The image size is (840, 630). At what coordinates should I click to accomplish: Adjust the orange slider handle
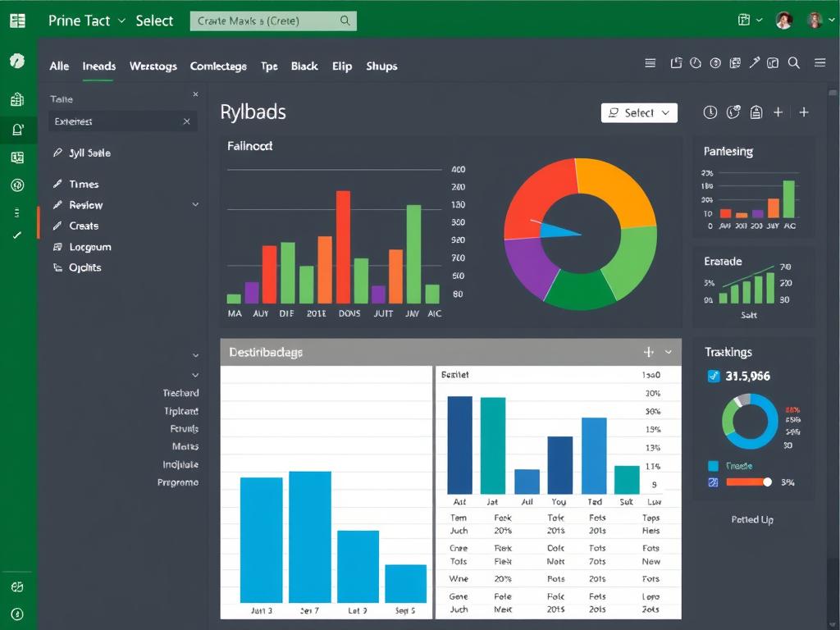(767, 482)
